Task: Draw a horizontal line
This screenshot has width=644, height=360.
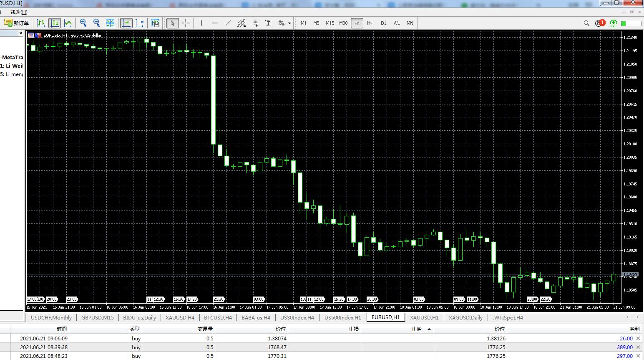Action: click(x=215, y=23)
